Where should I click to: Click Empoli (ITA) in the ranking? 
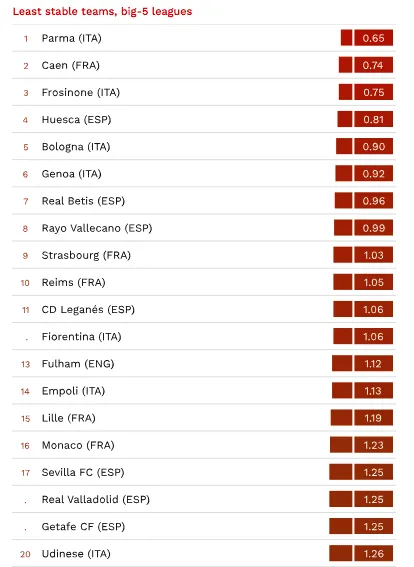pyautogui.click(x=73, y=391)
